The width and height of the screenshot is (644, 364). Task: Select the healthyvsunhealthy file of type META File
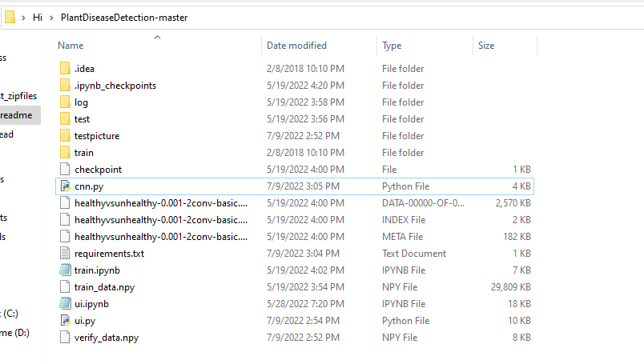click(x=161, y=237)
